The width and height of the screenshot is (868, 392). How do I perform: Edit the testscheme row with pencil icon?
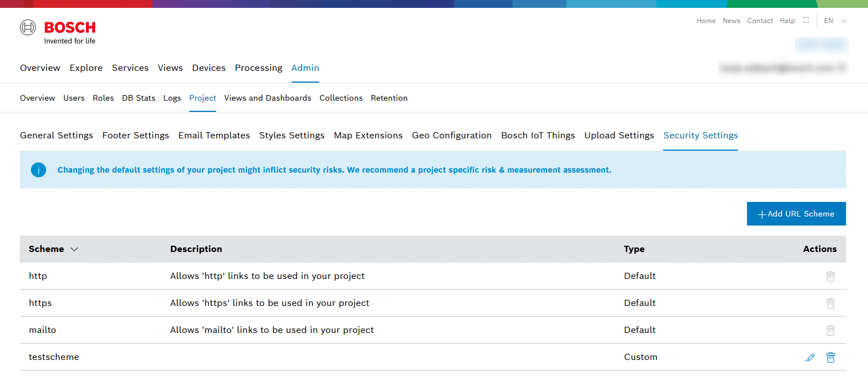tap(809, 357)
